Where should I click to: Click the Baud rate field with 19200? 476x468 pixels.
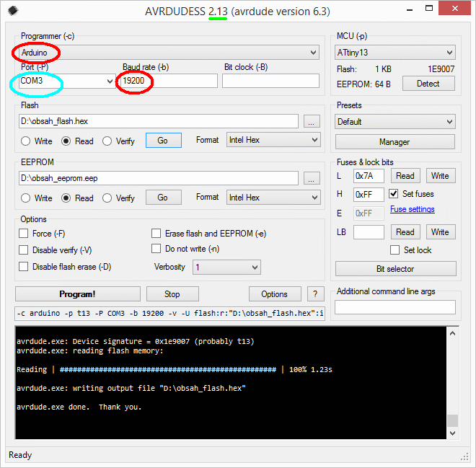[169, 81]
